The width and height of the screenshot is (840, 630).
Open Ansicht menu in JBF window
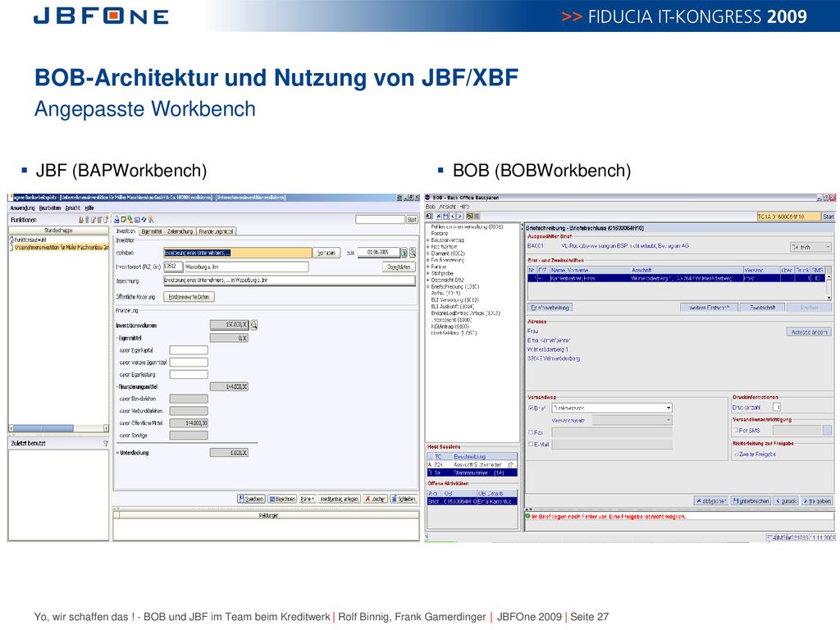pos(72,208)
